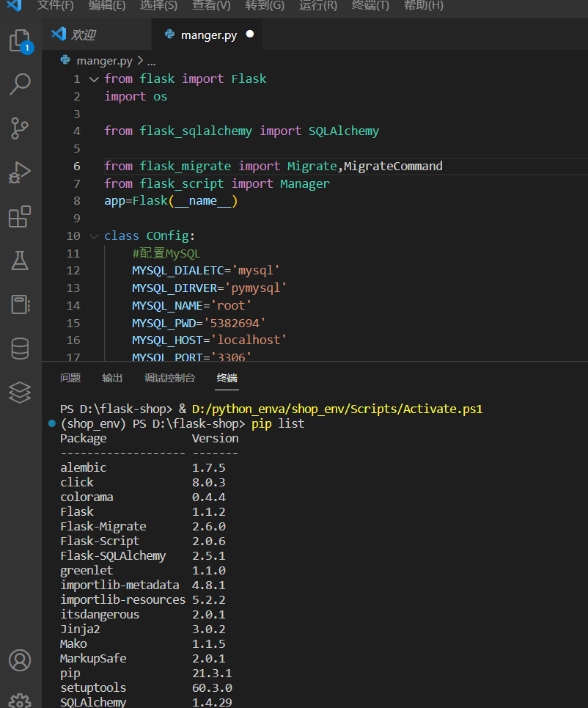Click the setuptools package row in terminal
Viewport: 588px width, 708px height.
[x=146, y=687]
